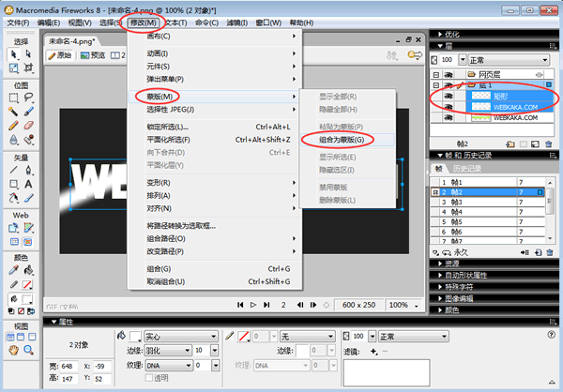
Task: Select the Marquee tool
Action: click(14, 98)
